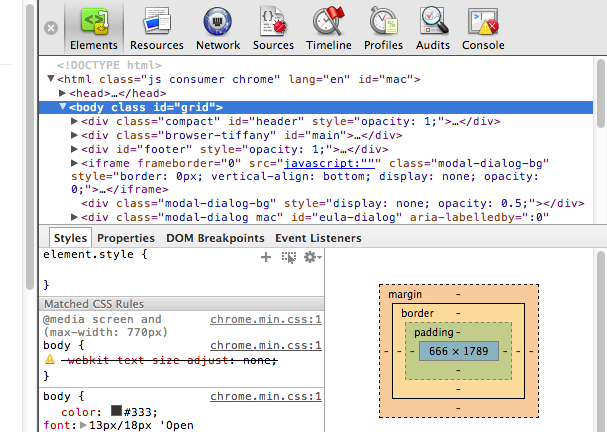The width and height of the screenshot is (607, 432).
Task: Expand the head element node
Action: tap(62, 93)
